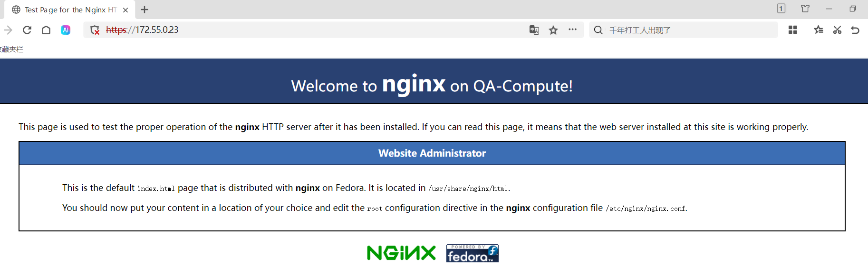Bookmark this page with the star
Image resolution: width=868 pixels, height=279 pixels.
click(553, 30)
